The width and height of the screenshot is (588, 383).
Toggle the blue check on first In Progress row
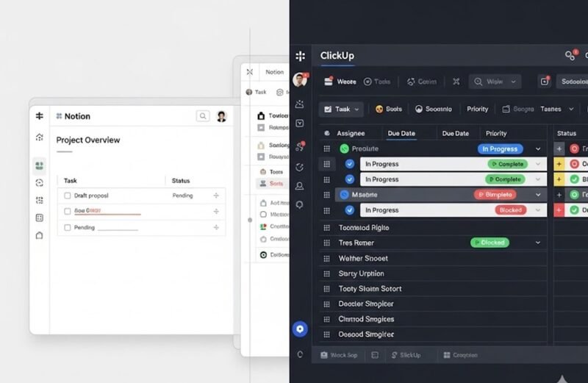[350, 164]
